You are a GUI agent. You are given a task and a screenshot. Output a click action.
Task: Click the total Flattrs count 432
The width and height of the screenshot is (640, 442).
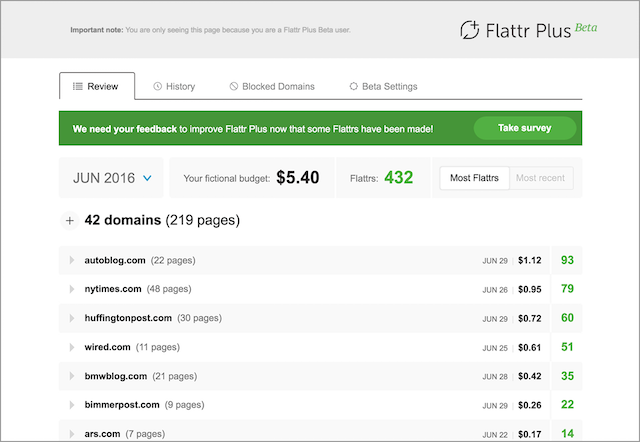[x=399, y=177]
